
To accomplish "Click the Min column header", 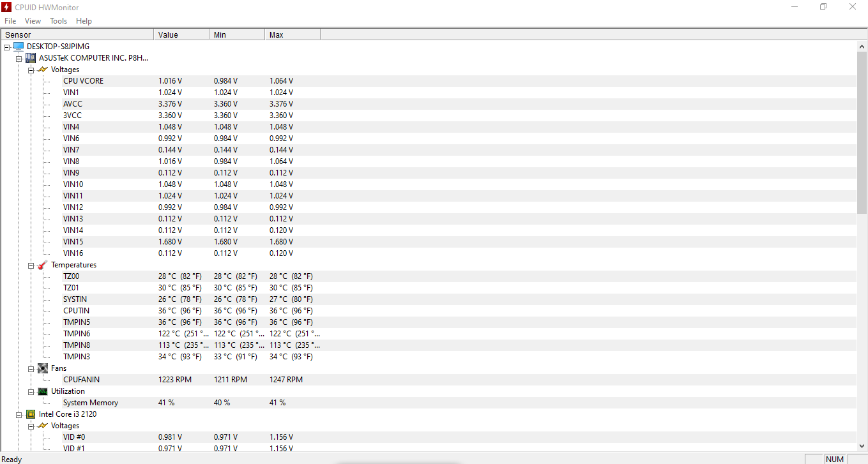I will click(237, 34).
